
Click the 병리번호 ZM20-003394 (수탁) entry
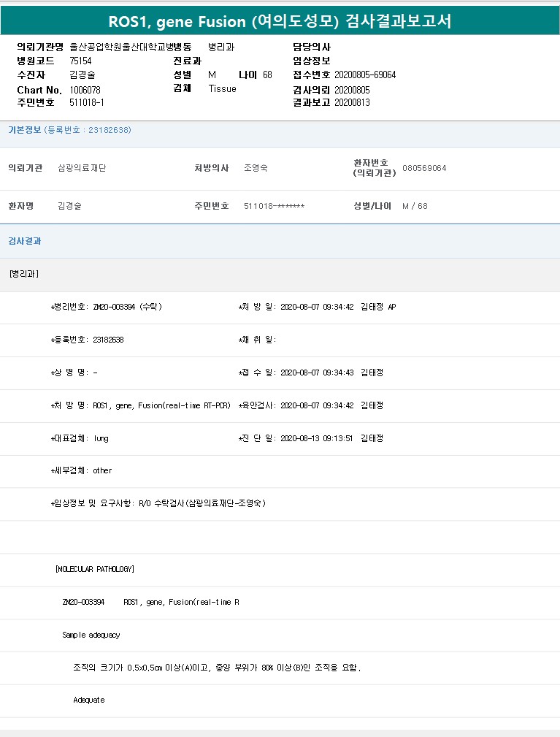point(106,307)
